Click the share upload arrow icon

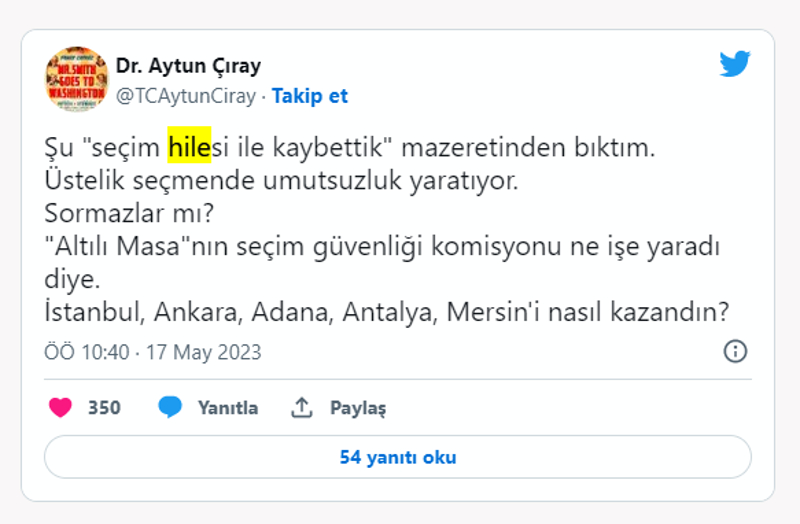[x=301, y=408]
